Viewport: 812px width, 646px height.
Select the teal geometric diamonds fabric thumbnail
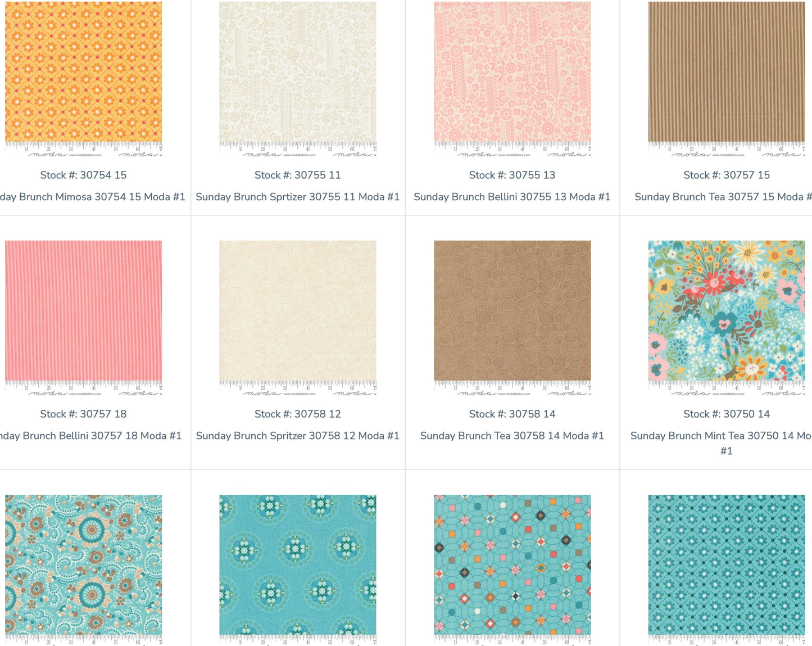click(x=512, y=570)
